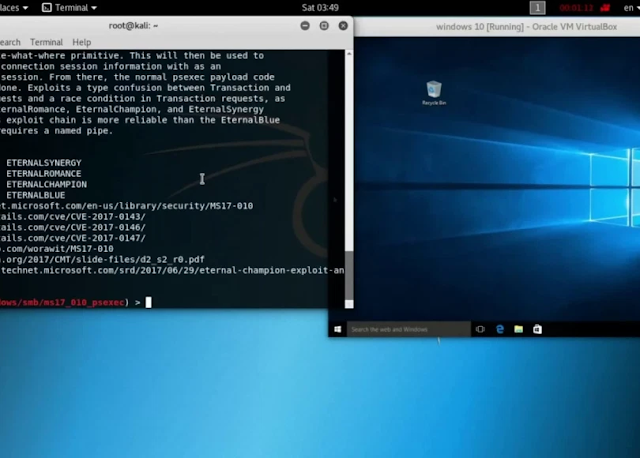
Task: Open Task View icon in Windows taskbar
Action: click(x=480, y=329)
